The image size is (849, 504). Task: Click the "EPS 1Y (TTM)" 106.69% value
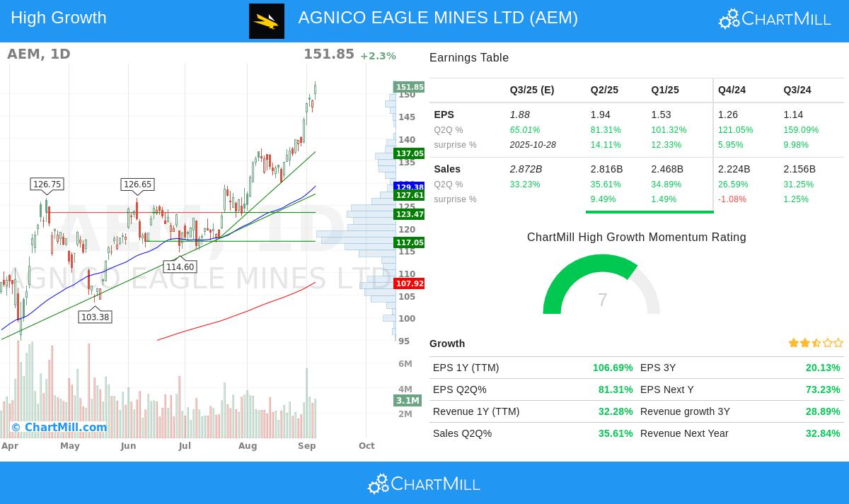pyautogui.click(x=613, y=368)
